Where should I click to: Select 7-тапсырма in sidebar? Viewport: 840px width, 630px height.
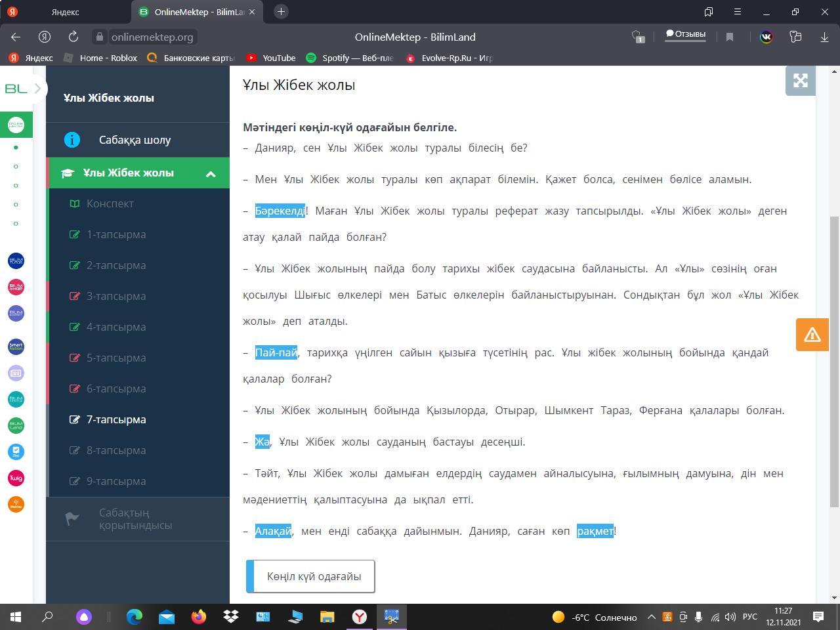tap(116, 419)
